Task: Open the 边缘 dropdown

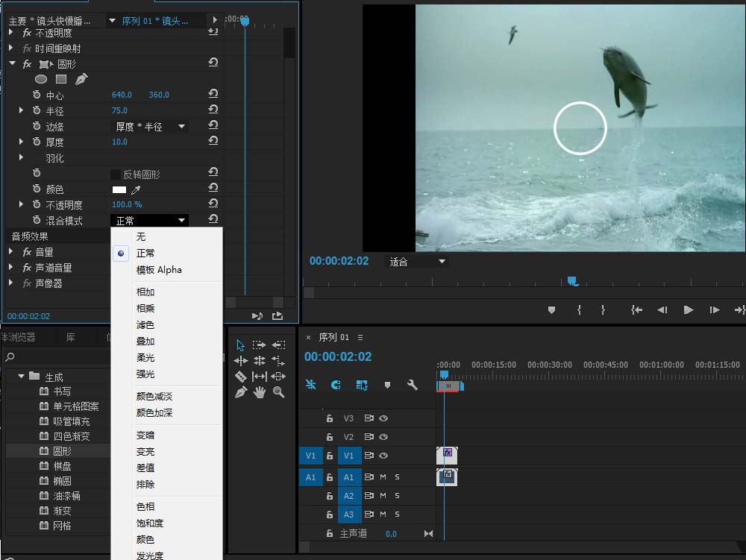Action: point(149,127)
